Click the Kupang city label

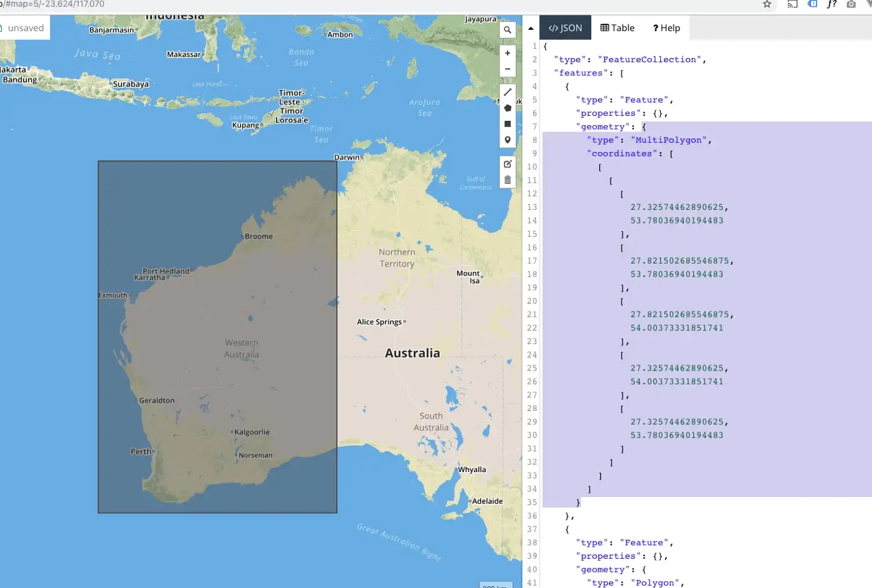coord(245,126)
